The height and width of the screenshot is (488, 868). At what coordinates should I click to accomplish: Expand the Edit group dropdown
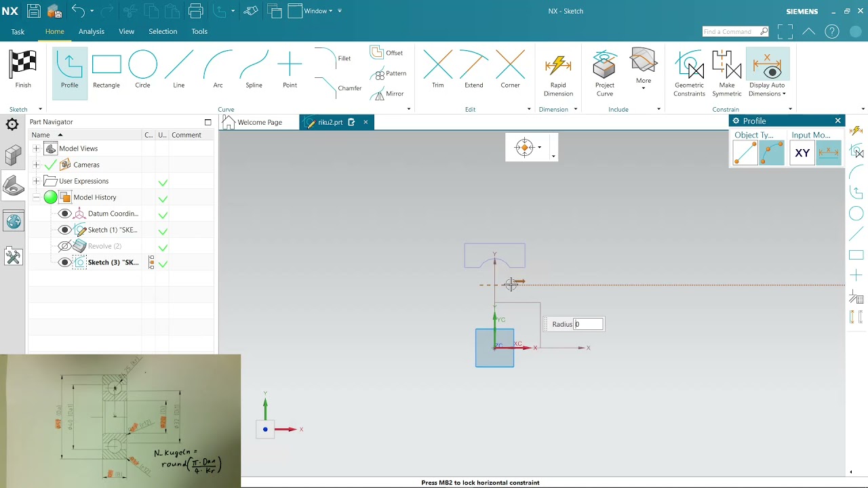pyautogui.click(x=529, y=109)
